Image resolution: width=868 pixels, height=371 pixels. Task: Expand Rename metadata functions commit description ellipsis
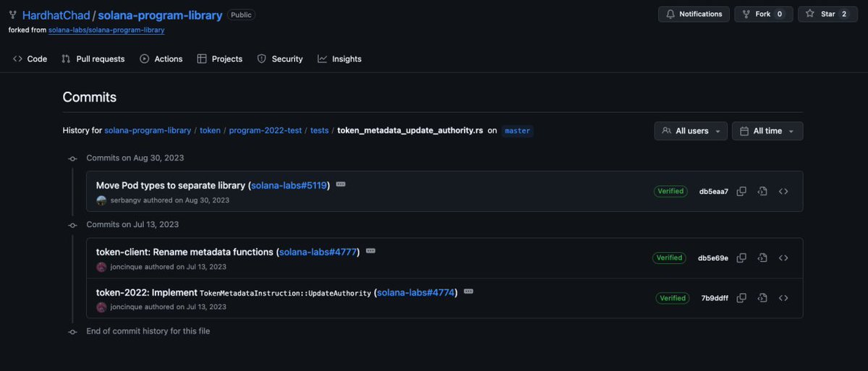pyautogui.click(x=370, y=251)
